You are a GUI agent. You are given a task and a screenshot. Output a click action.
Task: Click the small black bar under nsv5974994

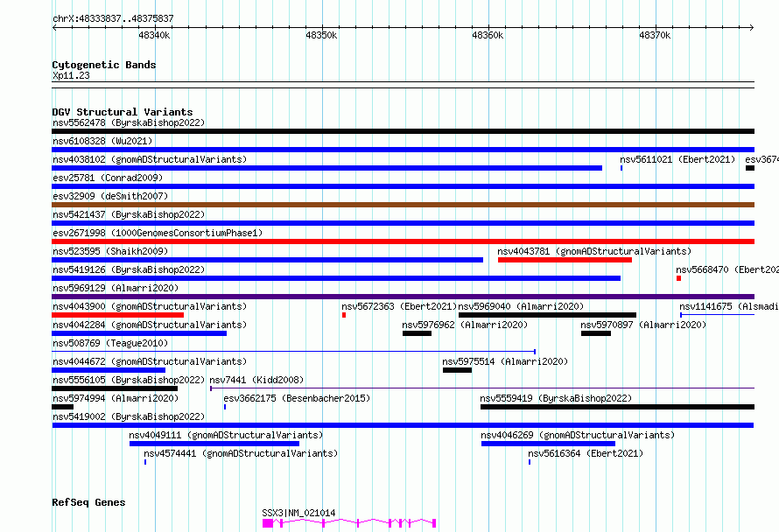coord(63,407)
